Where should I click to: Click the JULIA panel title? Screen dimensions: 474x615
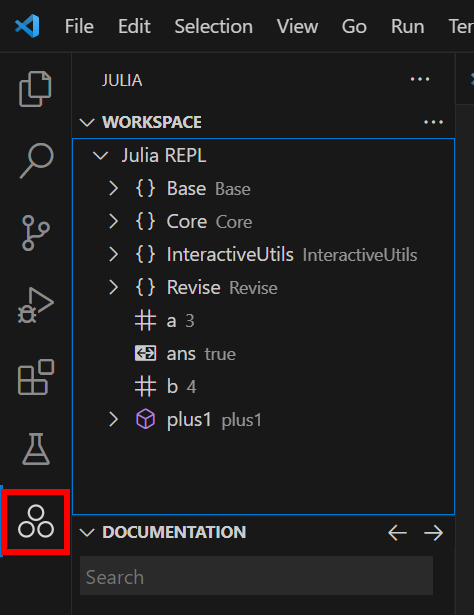click(122, 80)
